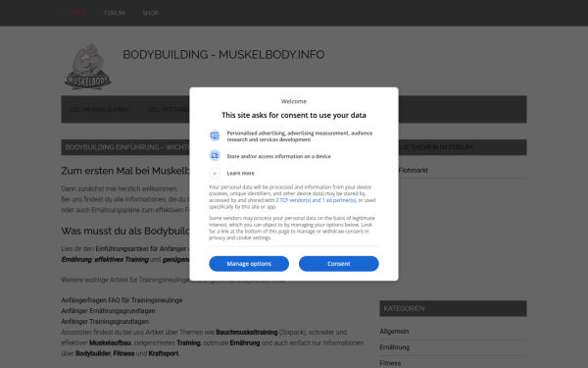Image resolution: width=588 pixels, height=368 pixels.
Task: Click the 'Store and/or access information on a device' text
Action: [278, 156]
